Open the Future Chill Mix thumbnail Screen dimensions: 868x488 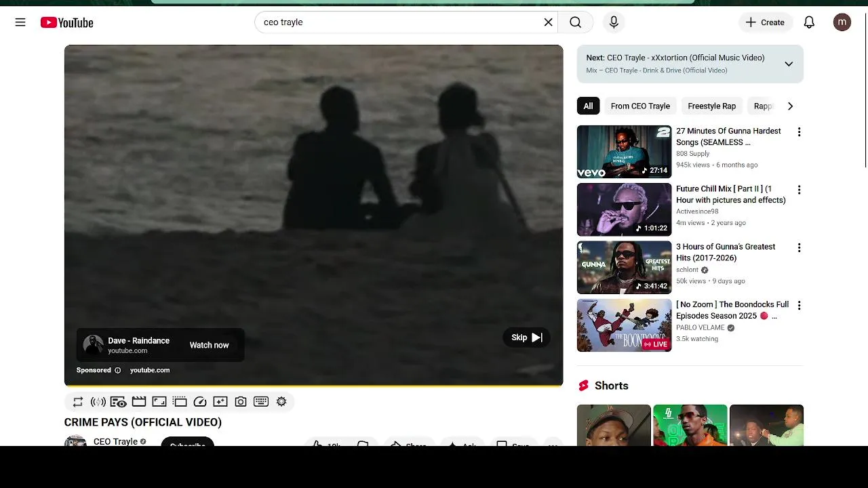624,209
